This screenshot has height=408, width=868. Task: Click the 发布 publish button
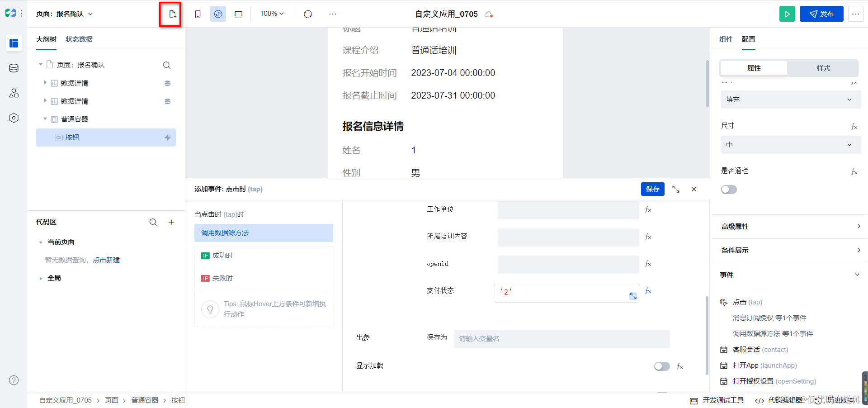pyautogui.click(x=821, y=14)
